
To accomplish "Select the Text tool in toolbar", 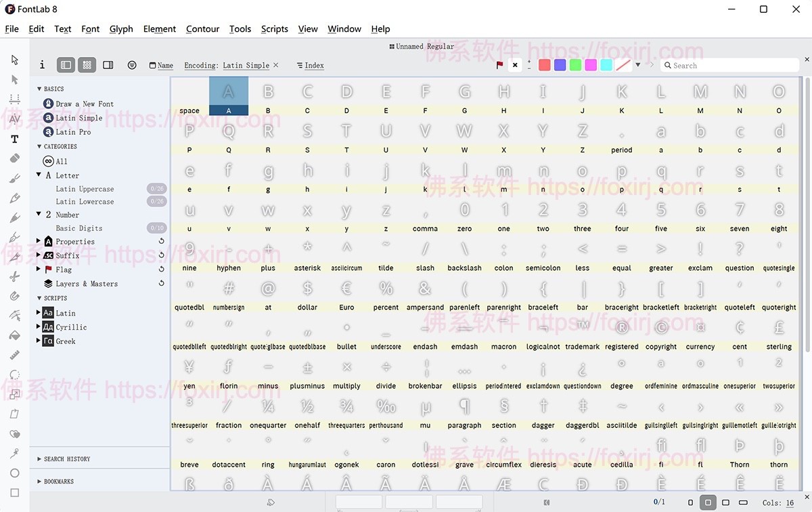I will pos(14,139).
